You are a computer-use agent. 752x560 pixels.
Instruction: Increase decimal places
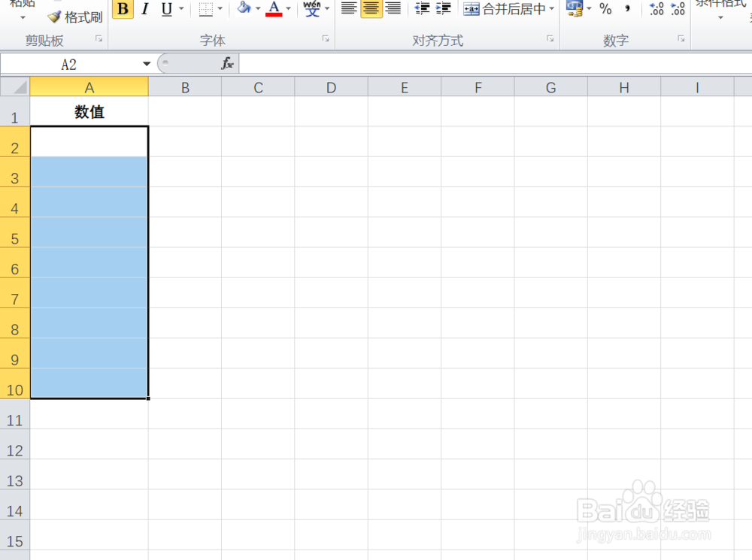tap(656, 8)
